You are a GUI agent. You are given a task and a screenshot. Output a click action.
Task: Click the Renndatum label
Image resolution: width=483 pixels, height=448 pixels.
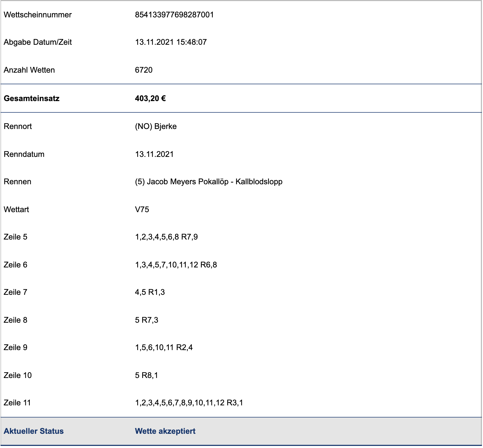coord(24,154)
